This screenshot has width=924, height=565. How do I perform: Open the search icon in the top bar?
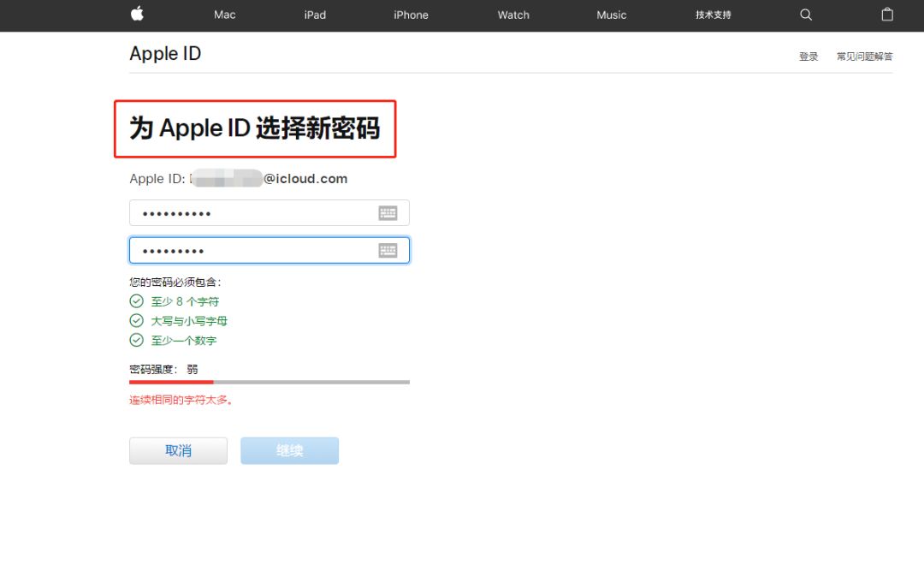[x=805, y=15]
